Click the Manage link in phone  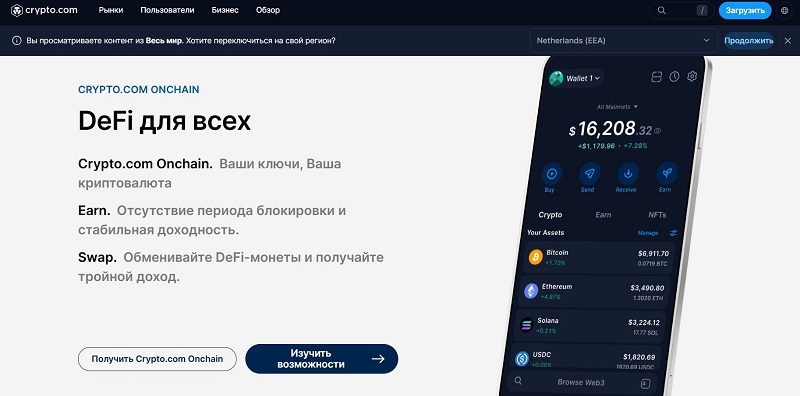648,233
